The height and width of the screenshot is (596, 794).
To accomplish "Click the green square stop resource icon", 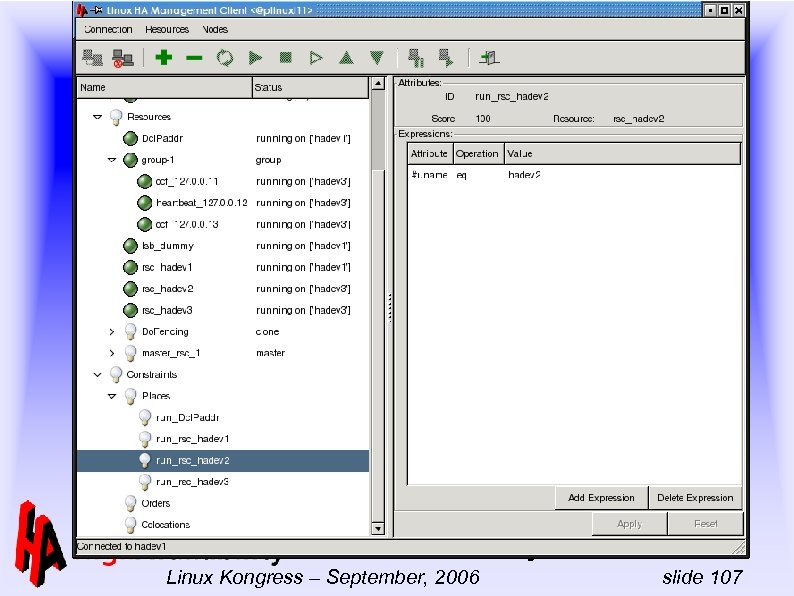I will point(286,58).
